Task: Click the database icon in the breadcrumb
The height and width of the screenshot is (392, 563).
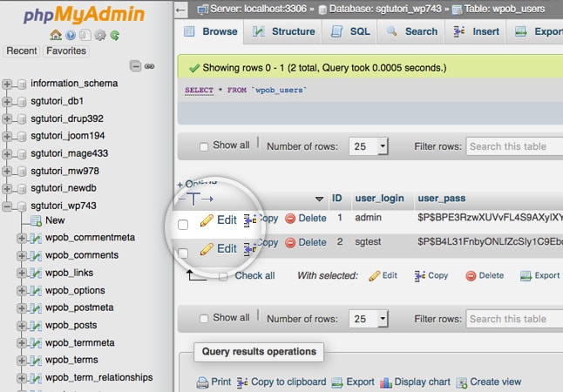Action: [x=322, y=10]
